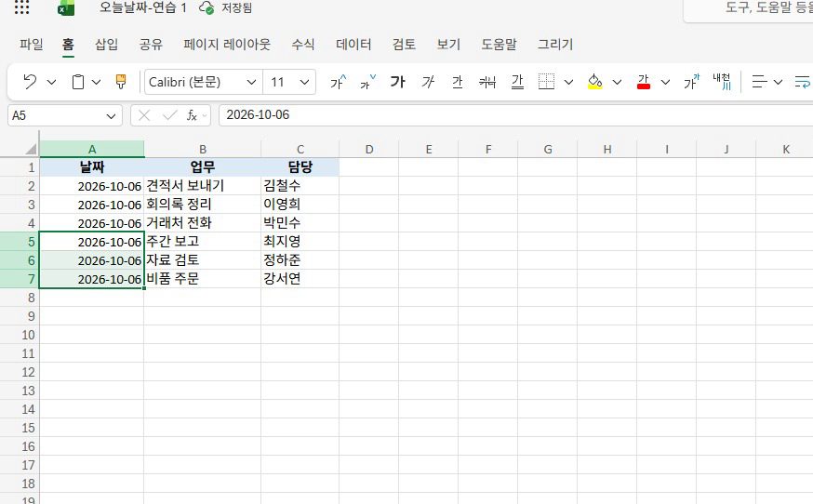Select all cells via corner triangle

tap(31, 150)
